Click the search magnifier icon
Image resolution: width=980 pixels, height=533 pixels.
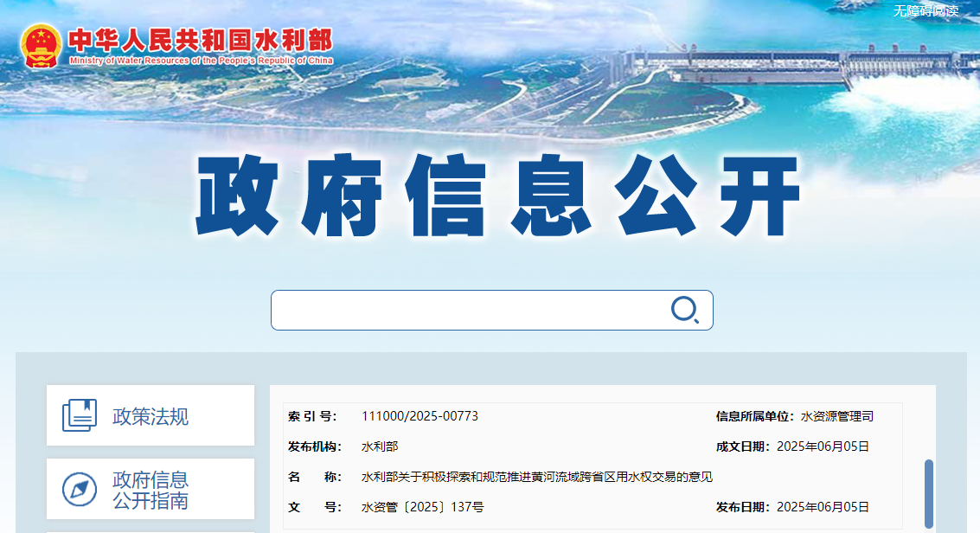(x=684, y=310)
